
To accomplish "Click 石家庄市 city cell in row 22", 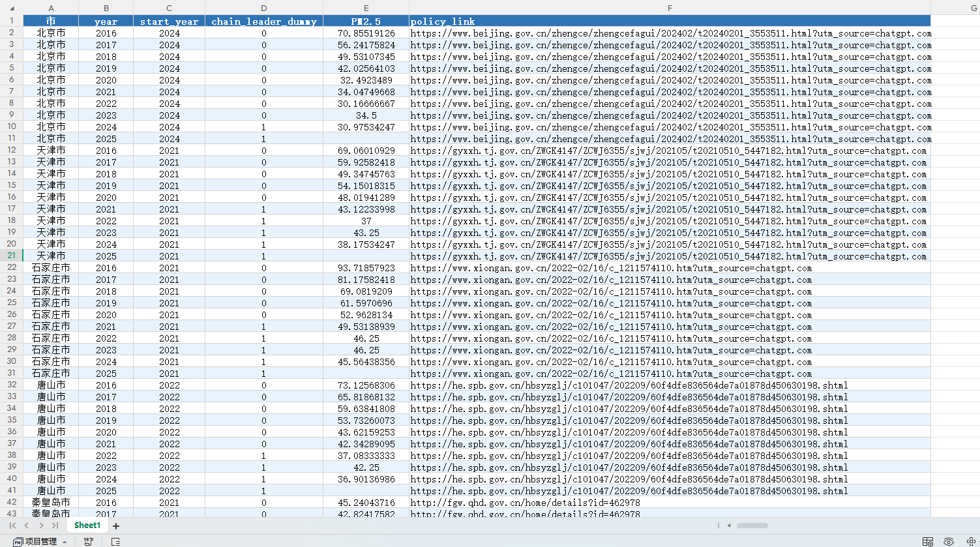I will coord(51,267).
